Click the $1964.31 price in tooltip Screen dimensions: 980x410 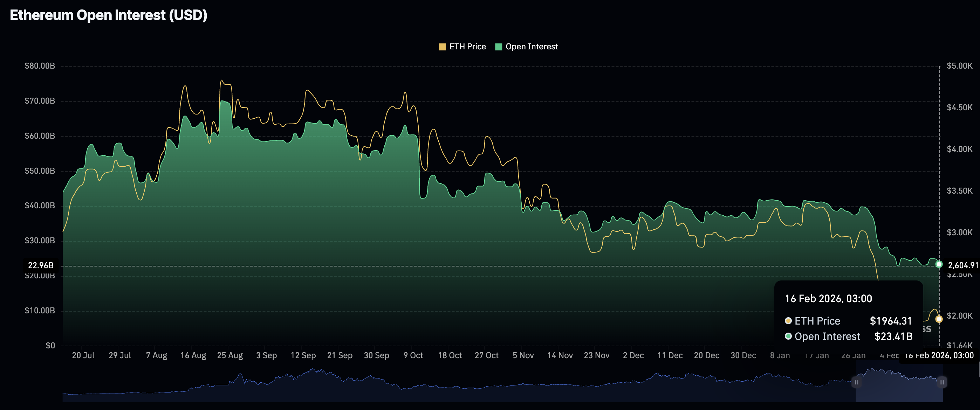pos(890,321)
